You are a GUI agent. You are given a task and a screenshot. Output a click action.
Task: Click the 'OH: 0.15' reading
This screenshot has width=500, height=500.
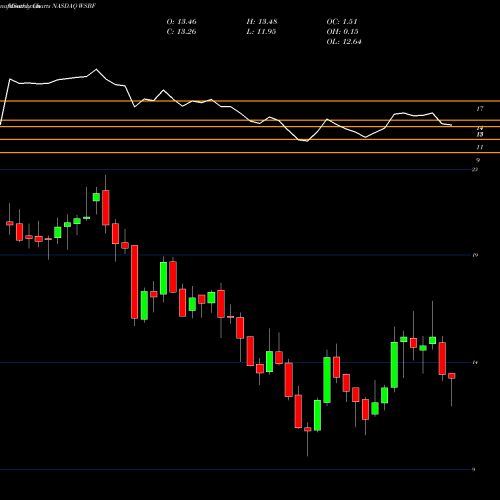click(342, 32)
